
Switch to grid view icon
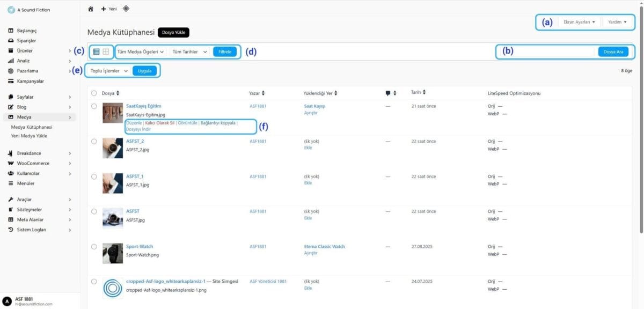pos(106,52)
